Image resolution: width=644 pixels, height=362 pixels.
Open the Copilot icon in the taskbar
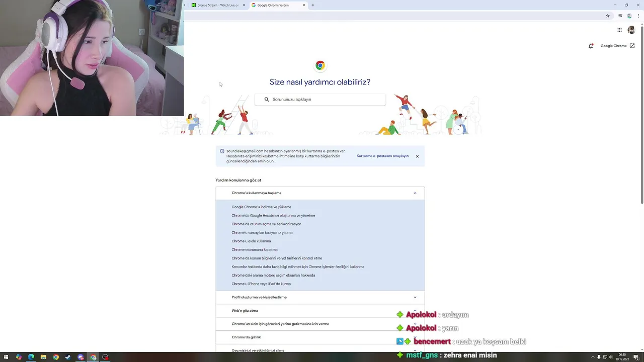[x=19, y=357]
